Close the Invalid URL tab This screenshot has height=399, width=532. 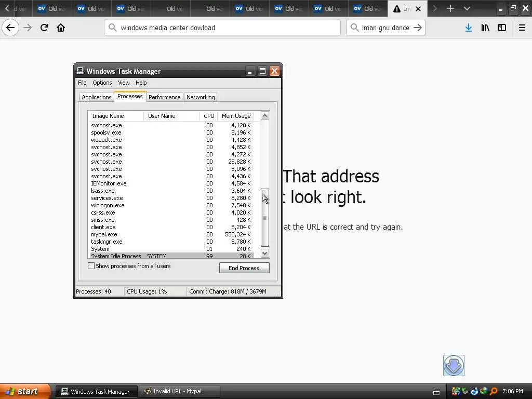tap(418, 9)
